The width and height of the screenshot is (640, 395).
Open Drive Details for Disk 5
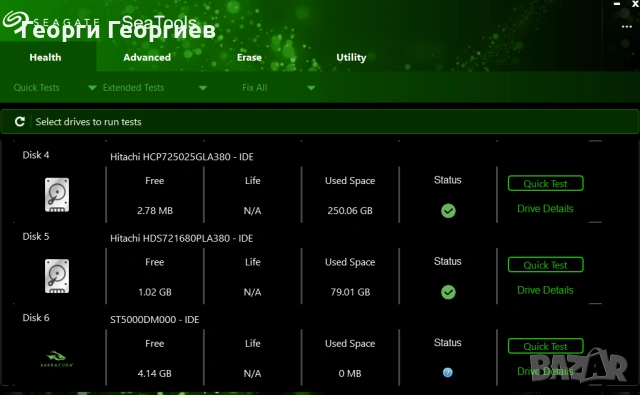545,290
